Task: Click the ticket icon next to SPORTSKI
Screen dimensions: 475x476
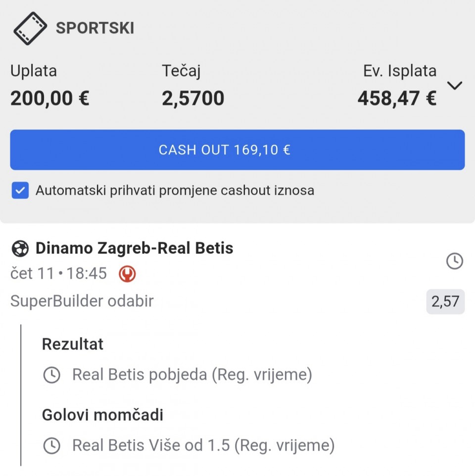Action: [x=30, y=28]
